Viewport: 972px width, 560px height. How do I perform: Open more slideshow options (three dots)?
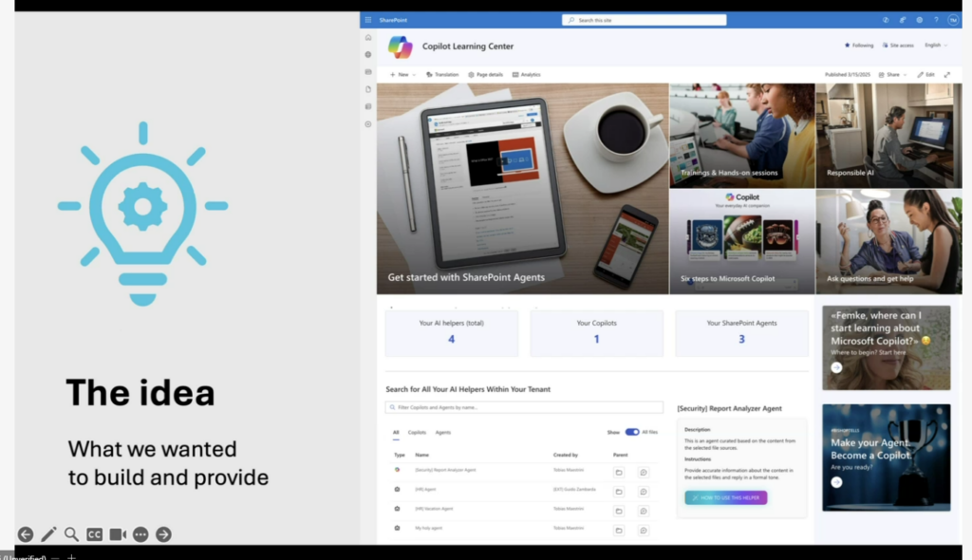click(140, 534)
